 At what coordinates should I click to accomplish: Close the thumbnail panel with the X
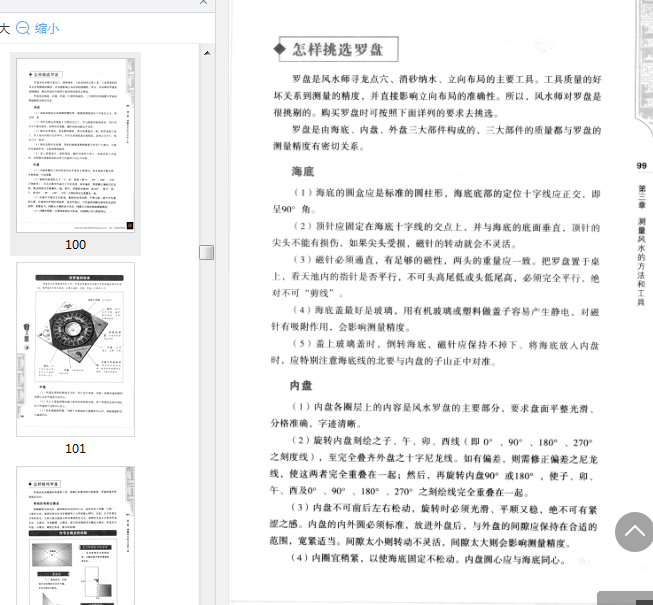(x=204, y=2)
